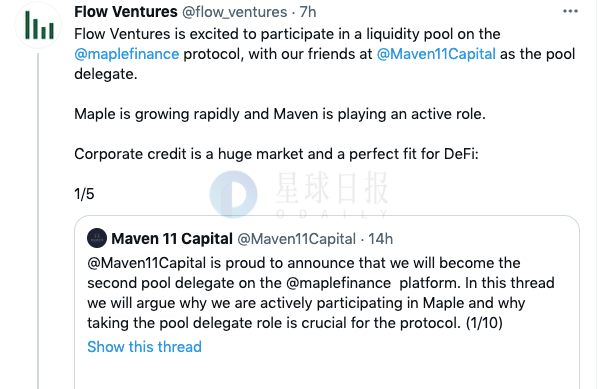
Task: Click the Maven 11 Capital avatar icon
Action: (97, 238)
